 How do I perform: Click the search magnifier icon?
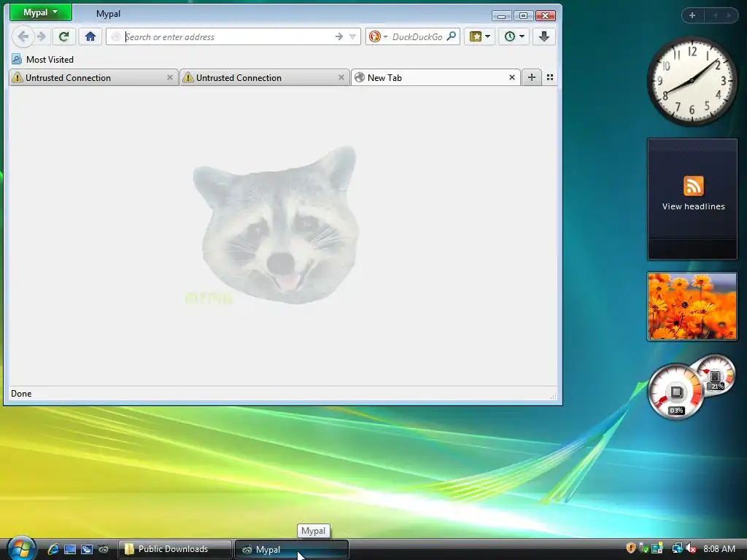click(x=451, y=36)
